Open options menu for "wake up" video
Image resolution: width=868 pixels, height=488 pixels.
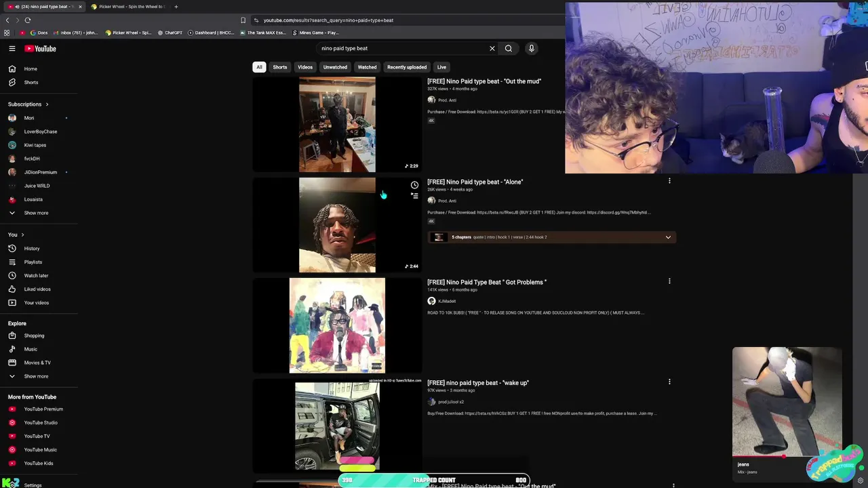coord(669,382)
